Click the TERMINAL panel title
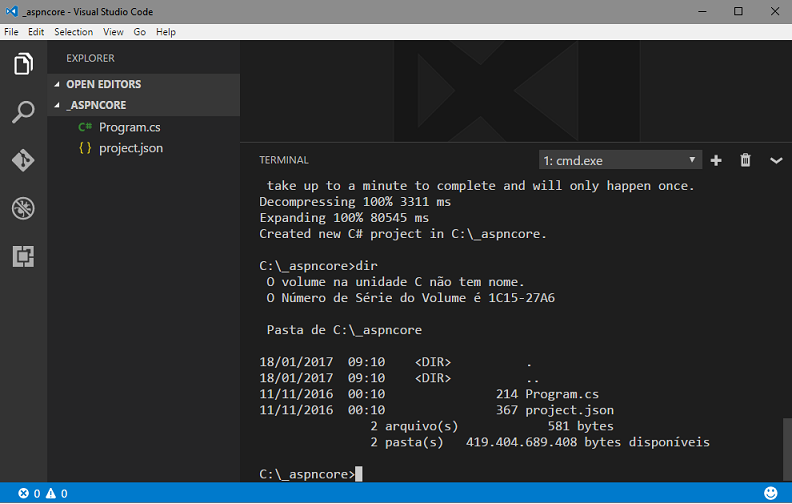 (x=284, y=160)
